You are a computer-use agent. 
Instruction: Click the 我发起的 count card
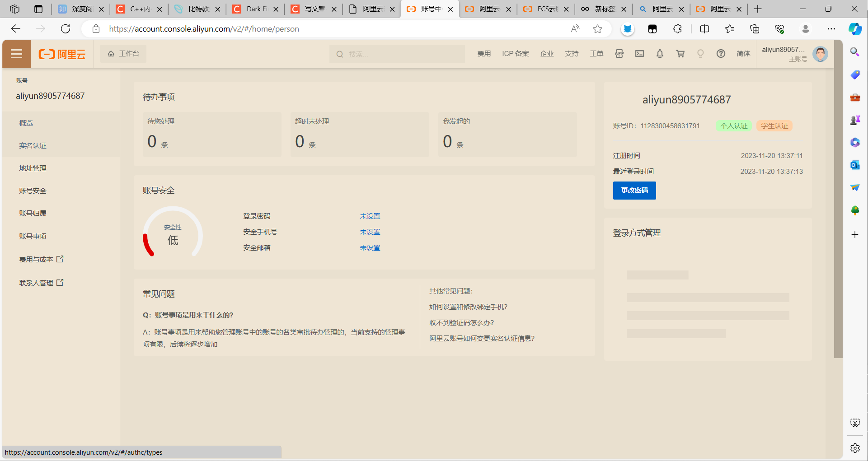click(x=507, y=135)
